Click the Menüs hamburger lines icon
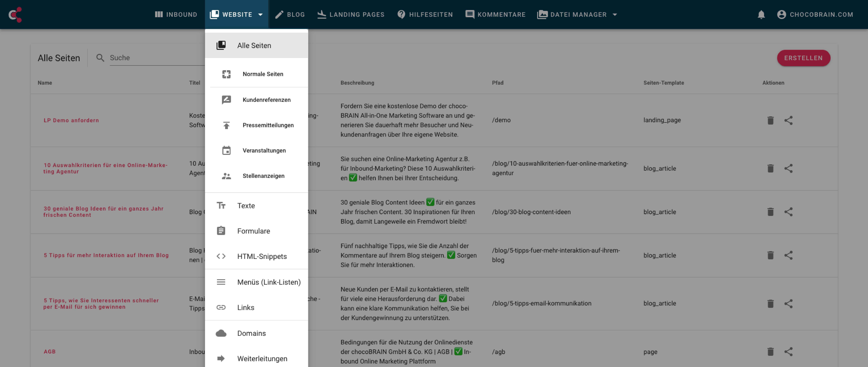The height and width of the screenshot is (367, 868). (x=221, y=282)
